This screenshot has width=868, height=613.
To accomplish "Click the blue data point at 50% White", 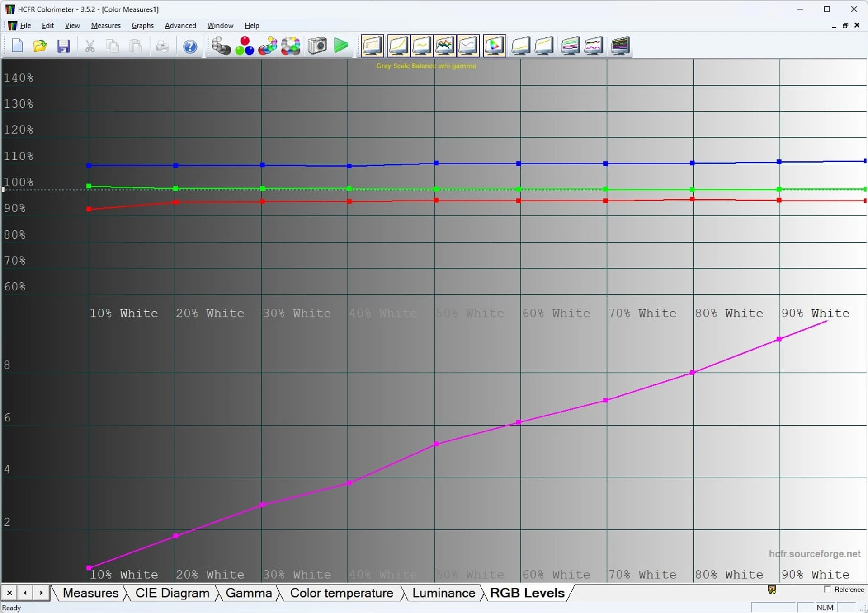I will pos(436,163).
